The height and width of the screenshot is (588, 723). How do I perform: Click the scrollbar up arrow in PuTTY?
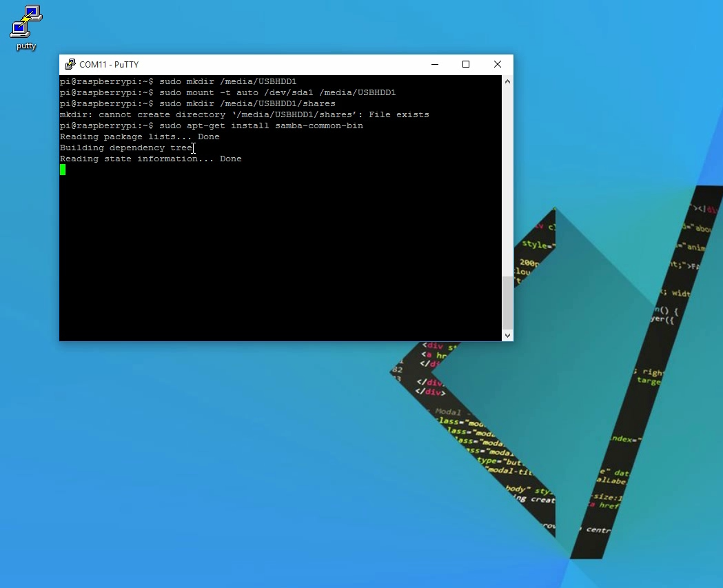point(507,81)
